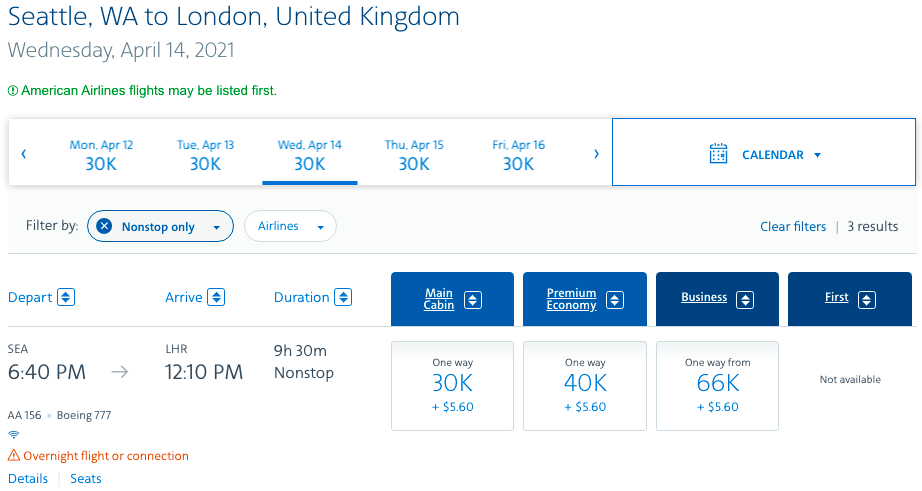The height and width of the screenshot is (491, 922).
Task: Click the next dates right arrow
Action: click(596, 154)
